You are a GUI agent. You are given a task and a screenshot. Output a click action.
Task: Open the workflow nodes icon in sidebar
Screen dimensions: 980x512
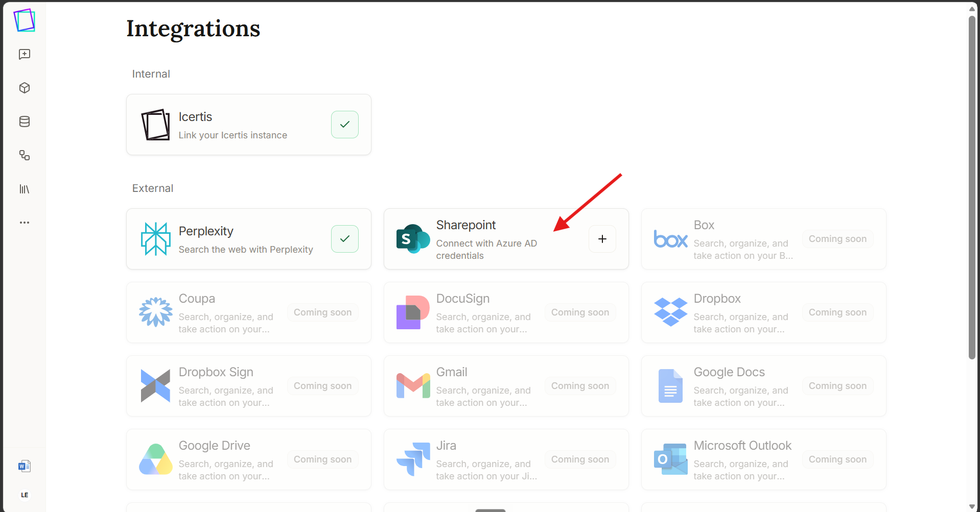coord(25,155)
